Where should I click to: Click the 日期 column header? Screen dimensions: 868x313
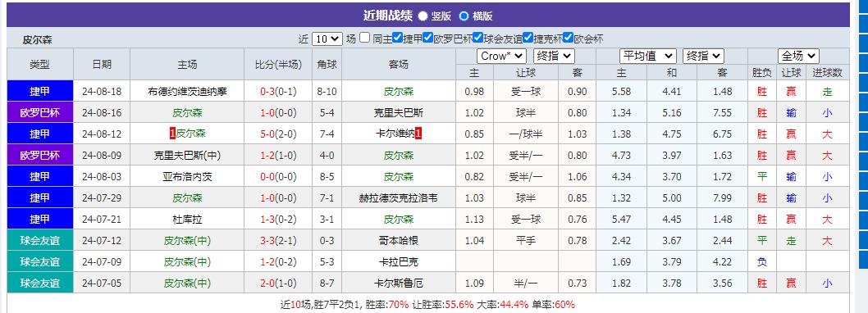pos(102,64)
